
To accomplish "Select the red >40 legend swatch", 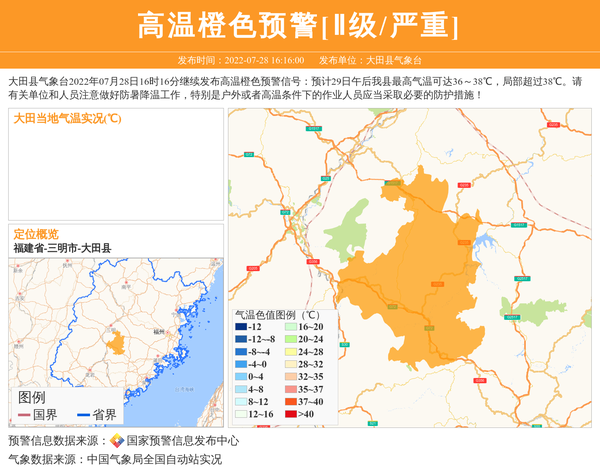I will click(x=289, y=414).
